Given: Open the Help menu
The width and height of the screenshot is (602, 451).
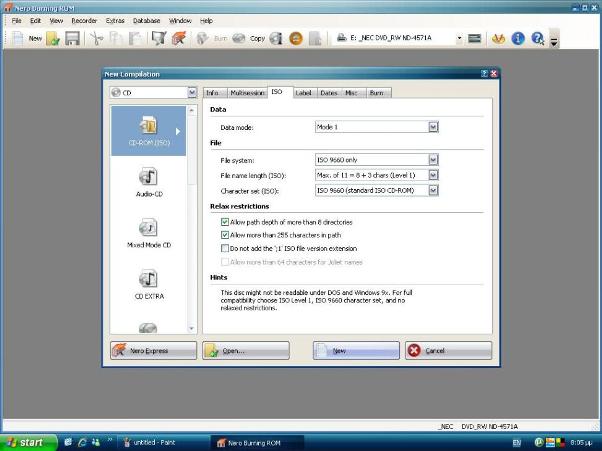Looking at the screenshot, I should [206, 21].
